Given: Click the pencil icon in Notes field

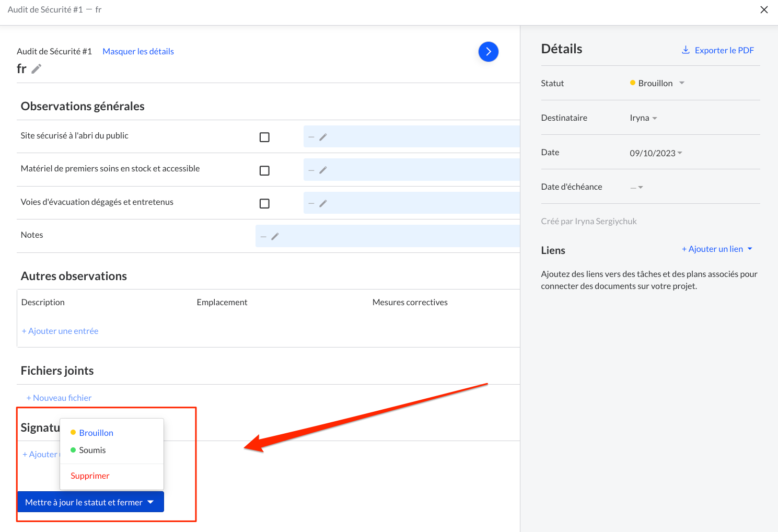Looking at the screenshot, I should coord(275,237).
